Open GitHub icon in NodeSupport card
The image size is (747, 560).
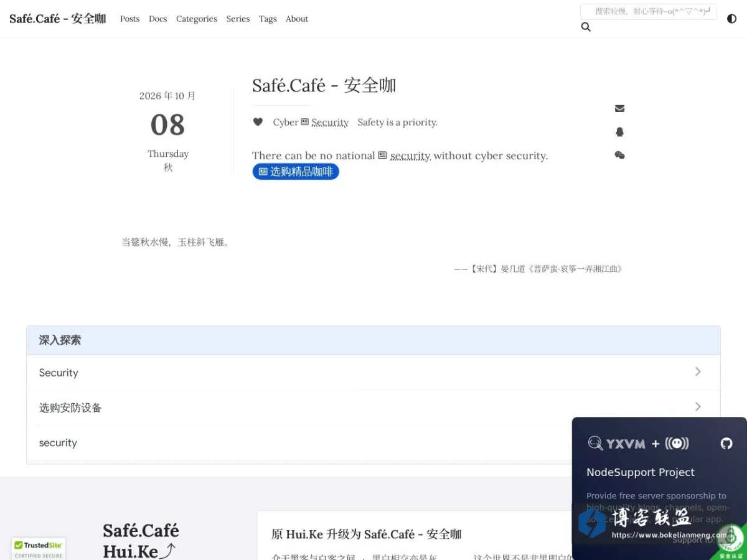coord(726,443)
